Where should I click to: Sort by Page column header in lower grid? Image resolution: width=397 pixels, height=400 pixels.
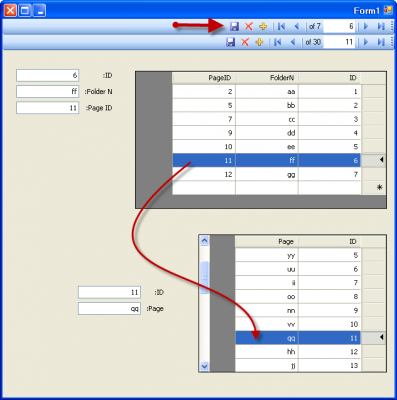click(267, 242)
